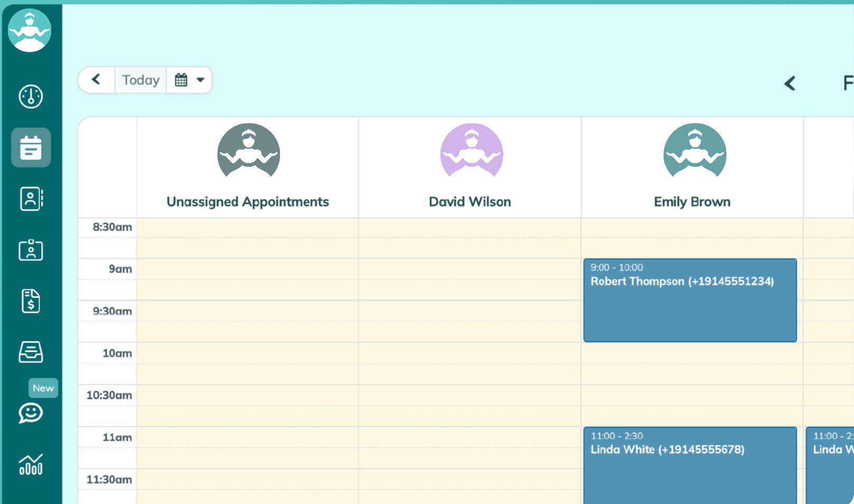854x504 pixels.
Task: Open the inbox tray icon in sidebar
Action: pyautogui.click(x=31, y=352)
